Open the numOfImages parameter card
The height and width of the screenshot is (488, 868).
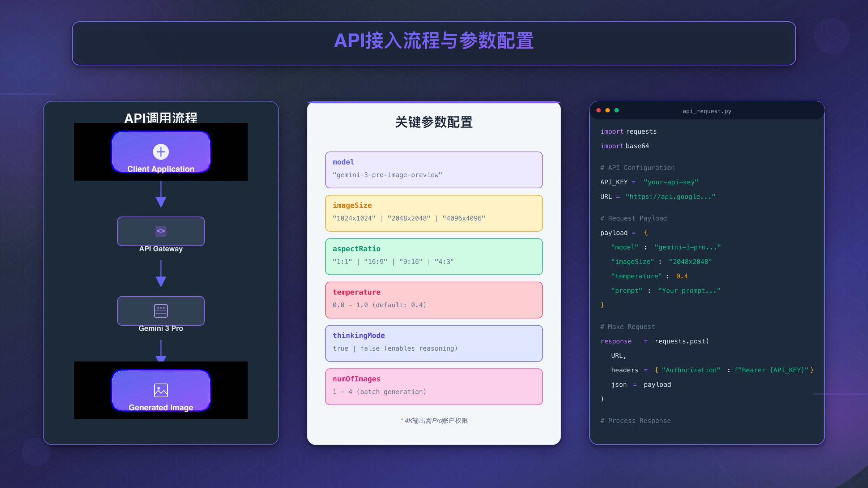(x=434, y=386)
